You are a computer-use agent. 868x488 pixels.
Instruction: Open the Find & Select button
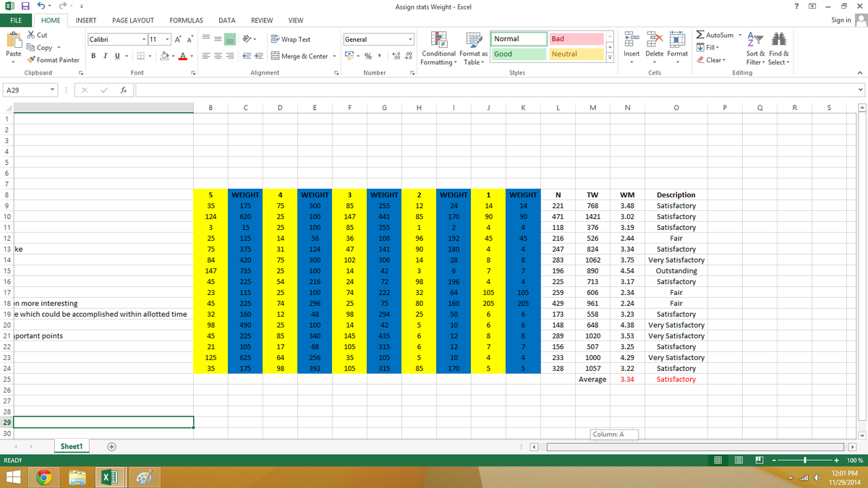click(x=779, y=48)
